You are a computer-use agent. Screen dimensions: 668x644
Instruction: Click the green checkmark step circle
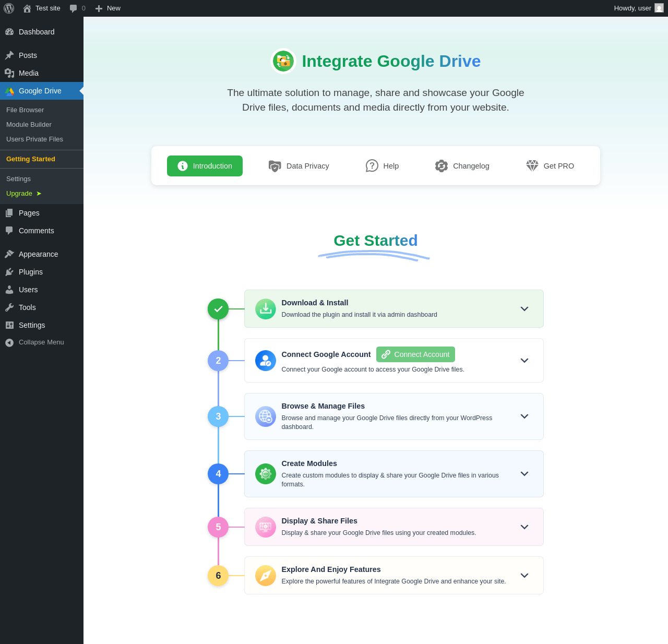point(218,309)
